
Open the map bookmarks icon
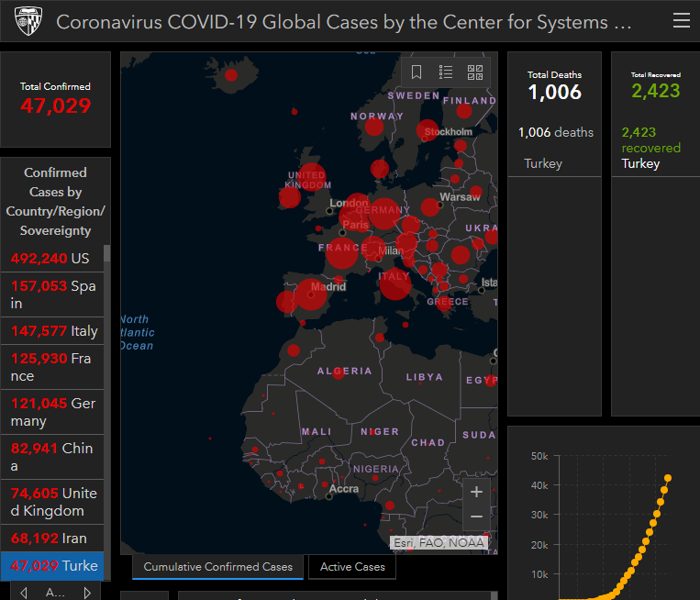pyautogui.click(x=417, y=72)
